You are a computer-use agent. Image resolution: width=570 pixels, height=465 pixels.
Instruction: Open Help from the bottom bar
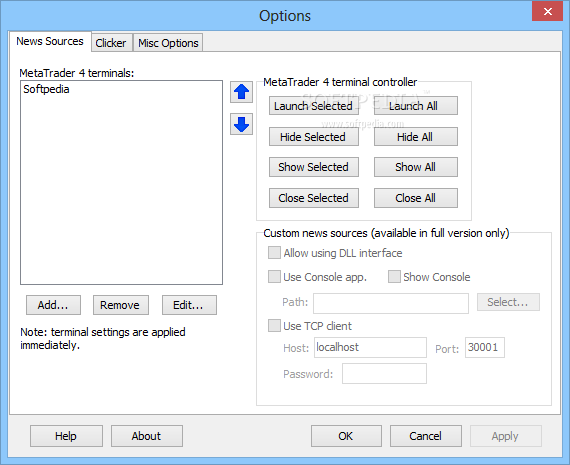click(66, 436)
